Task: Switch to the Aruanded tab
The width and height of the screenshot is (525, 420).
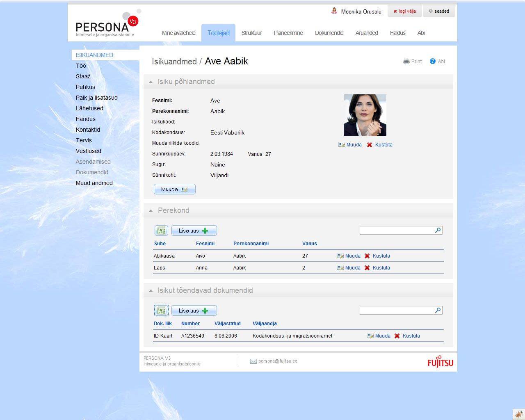Action: pyautogui.click(x=366, y=33)
